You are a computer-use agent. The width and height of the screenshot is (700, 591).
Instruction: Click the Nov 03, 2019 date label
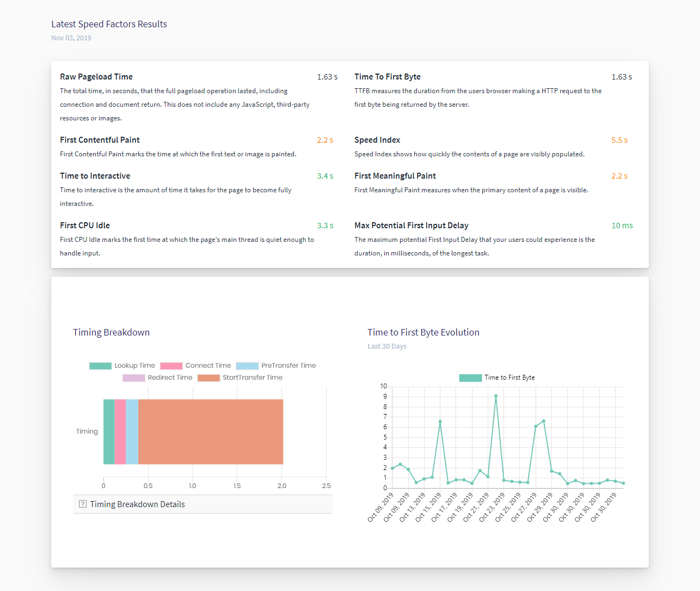coord(71,38)
